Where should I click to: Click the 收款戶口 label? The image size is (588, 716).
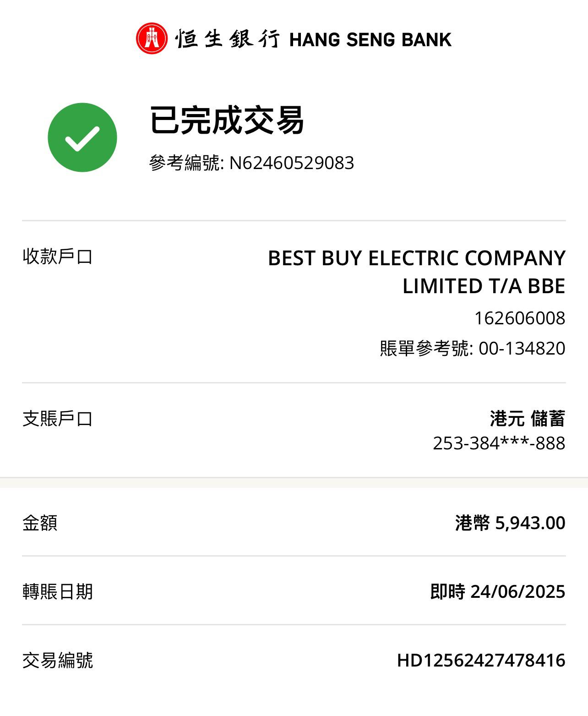(x=58, y=257)
